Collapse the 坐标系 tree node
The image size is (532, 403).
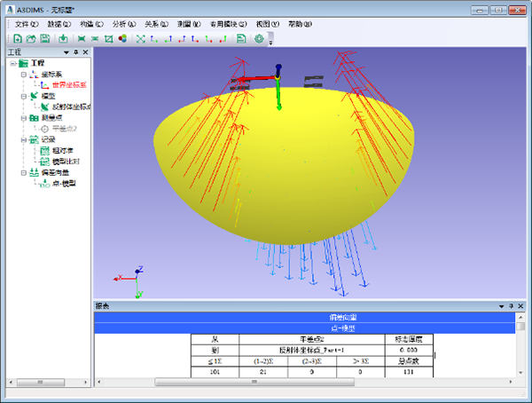(x=24, y=75)
